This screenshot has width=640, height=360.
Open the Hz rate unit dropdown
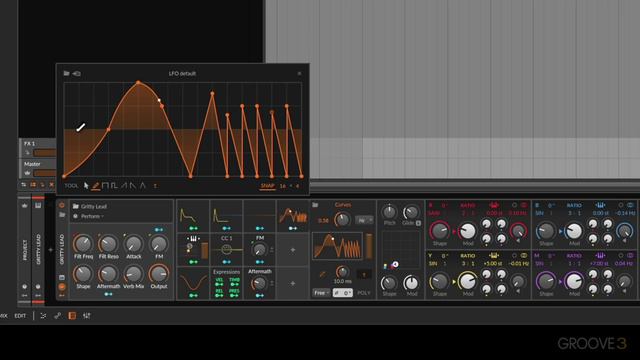tap(364, 220)
